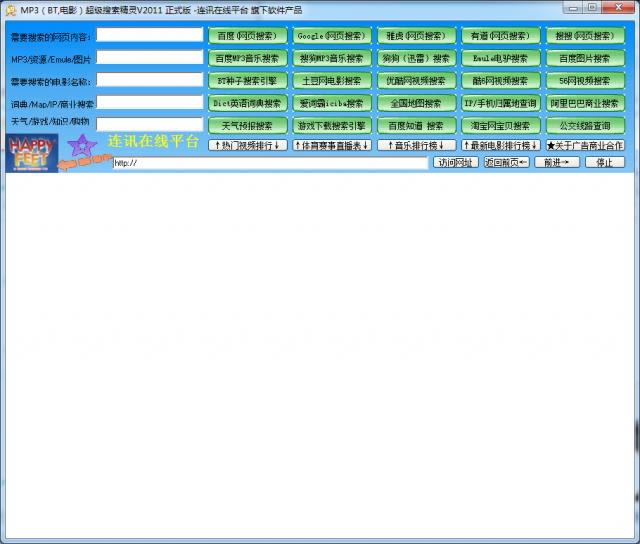Focus the 天气/游戏/知识/购物 input field
Image resolution: width=640 pixels, height=544 pixels.
point(149,124)
